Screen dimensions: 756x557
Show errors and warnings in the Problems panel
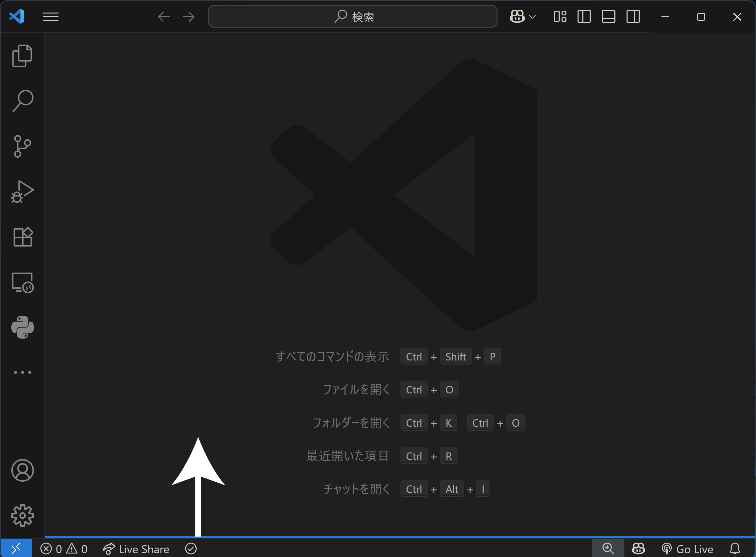point(64,549)
